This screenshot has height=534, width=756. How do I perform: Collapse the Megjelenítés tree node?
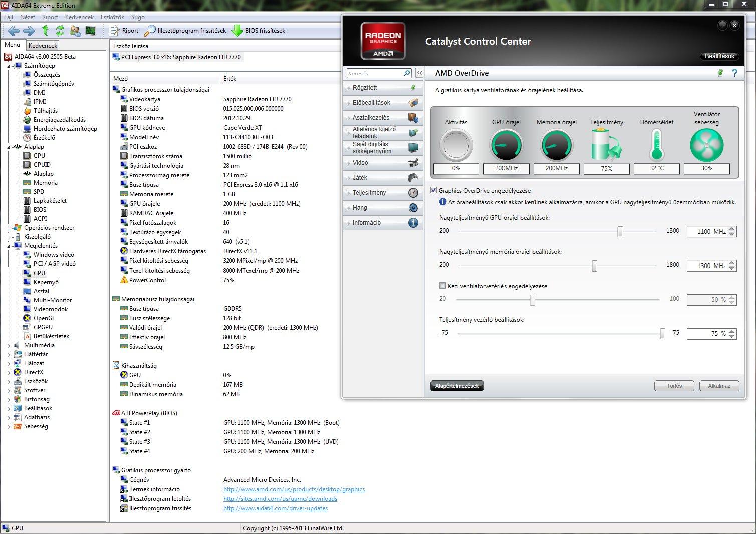[9, 246]
